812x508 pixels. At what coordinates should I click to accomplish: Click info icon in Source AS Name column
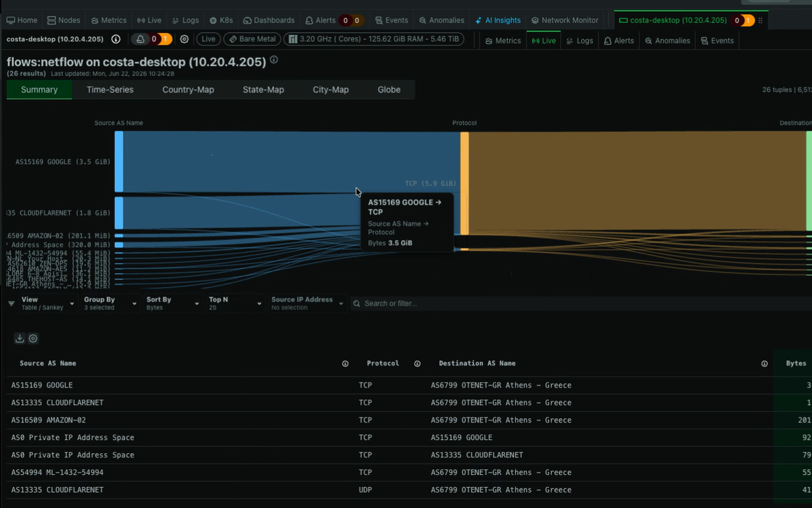point(346,364)
